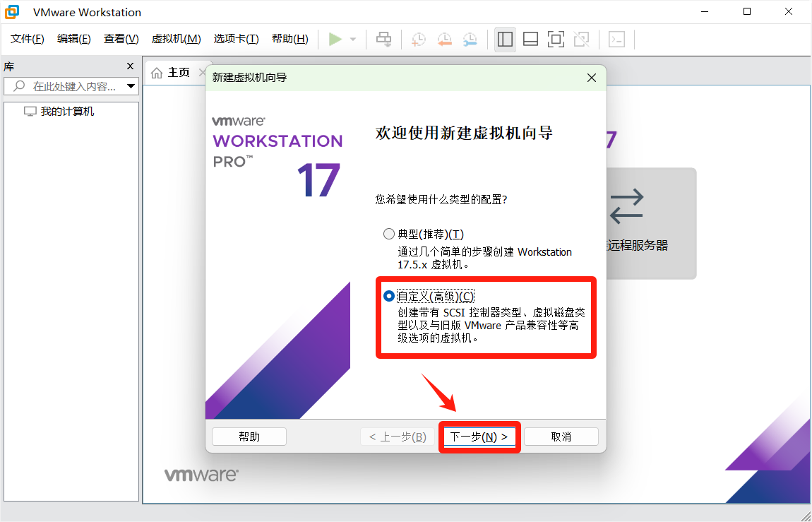Select 我的计算机 in library tree
Screen dimensions: 812x522
(x=67, y=112)
